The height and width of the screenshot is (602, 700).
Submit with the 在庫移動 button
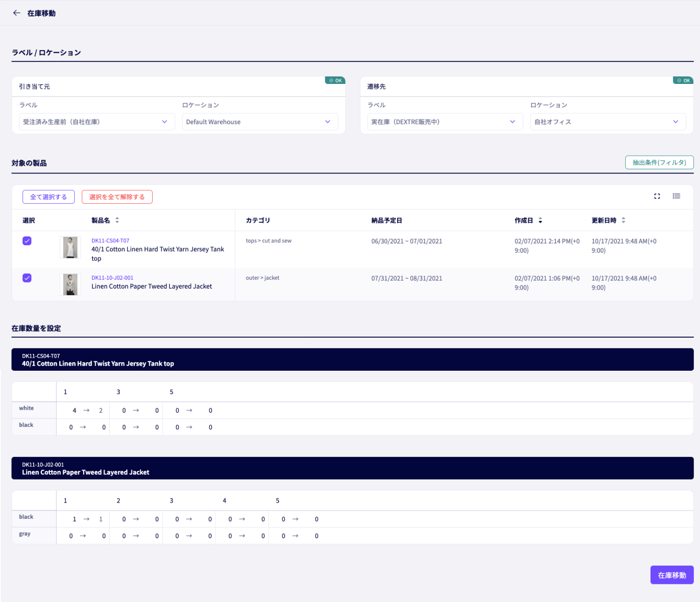pyautogui.click(x=672, y=575)
